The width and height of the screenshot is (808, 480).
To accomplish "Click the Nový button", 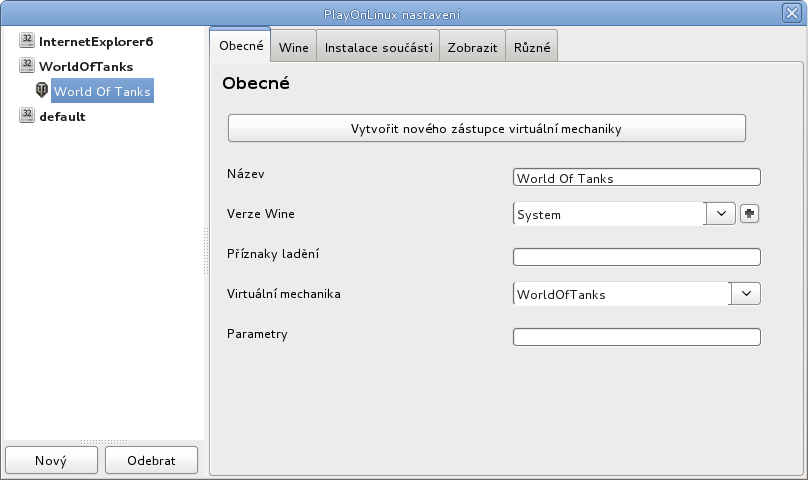I will tap(51, 460).
